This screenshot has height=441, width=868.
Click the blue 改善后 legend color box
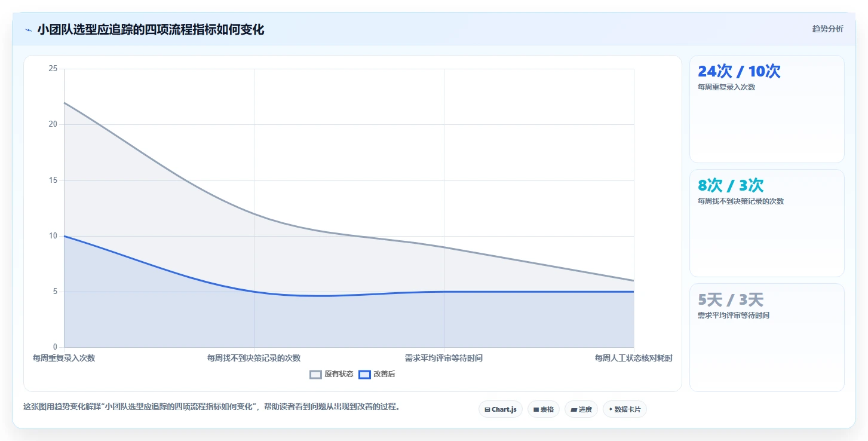pos(365,375)
